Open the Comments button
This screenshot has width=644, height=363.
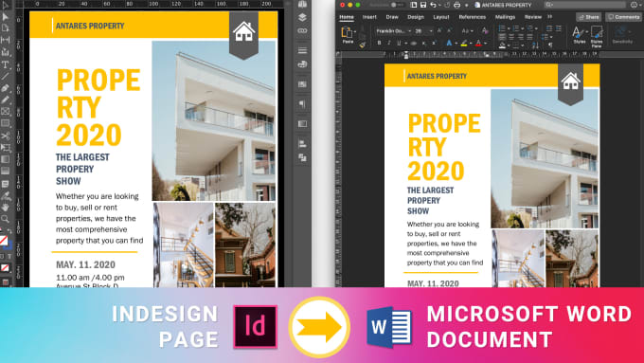tap(623, 17)
